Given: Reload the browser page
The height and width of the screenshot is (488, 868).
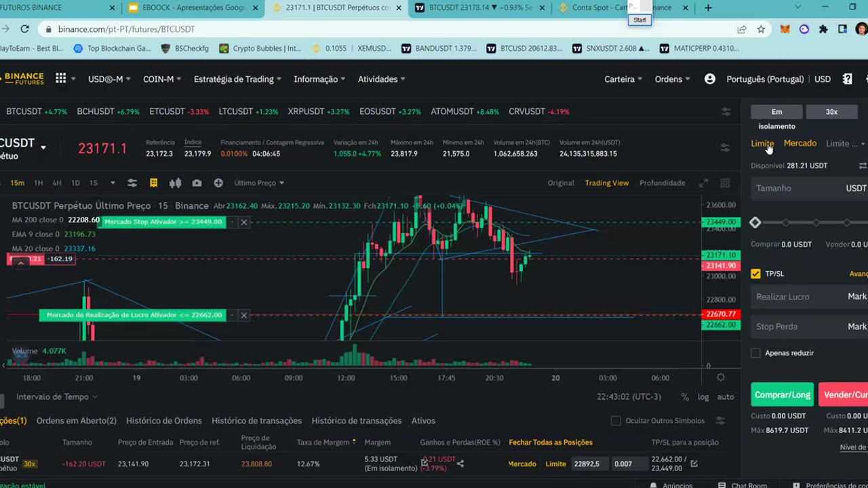Looking at the screenshot, I should tap(24, 29).
